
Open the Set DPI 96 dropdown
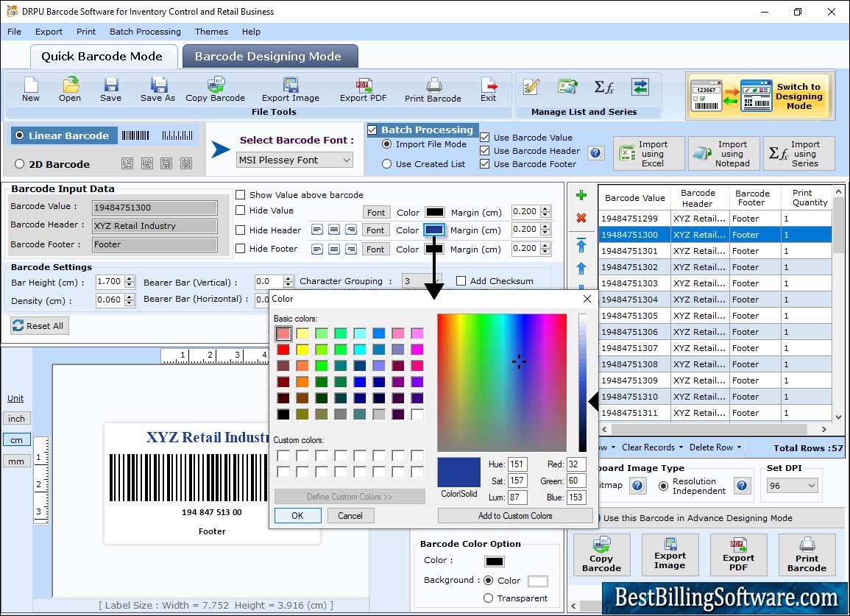(x=792, y=486)
